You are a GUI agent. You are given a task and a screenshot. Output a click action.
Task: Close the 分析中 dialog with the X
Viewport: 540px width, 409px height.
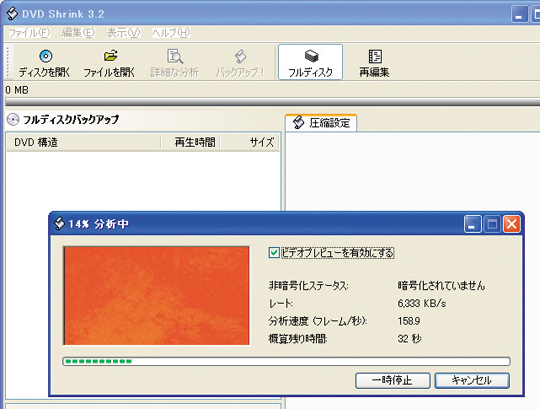click(x=512, y=224)
